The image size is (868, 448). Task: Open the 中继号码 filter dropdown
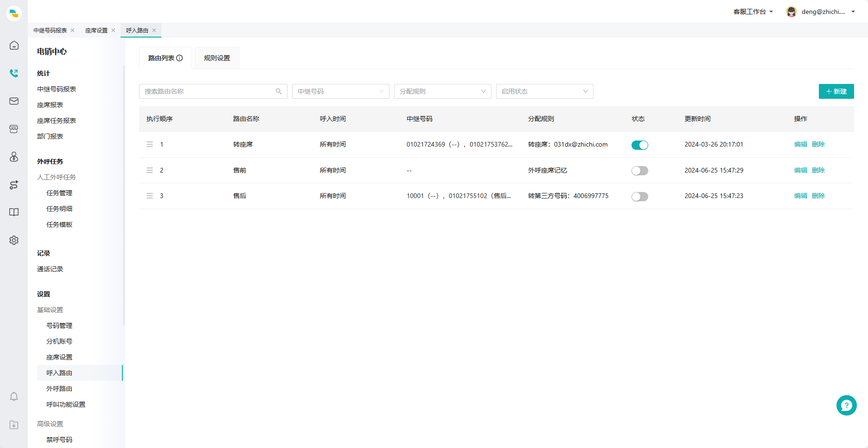point(341,91)
